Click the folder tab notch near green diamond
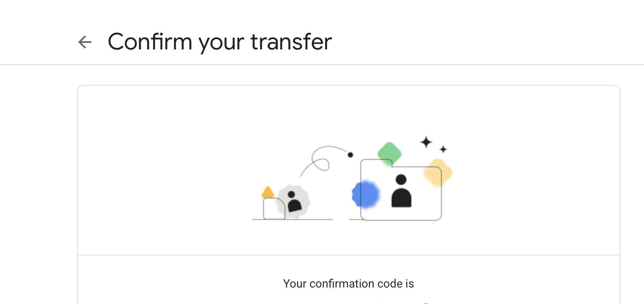Screen dimensions: 644x304 point(392,164)
